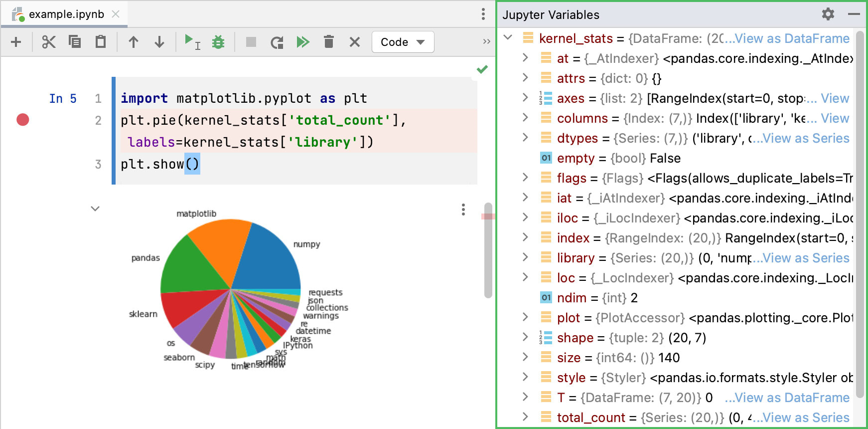Debug cell using the bug icon
Image resolution: width=868 pixels, height=429 pixels.
coord(218,42)
